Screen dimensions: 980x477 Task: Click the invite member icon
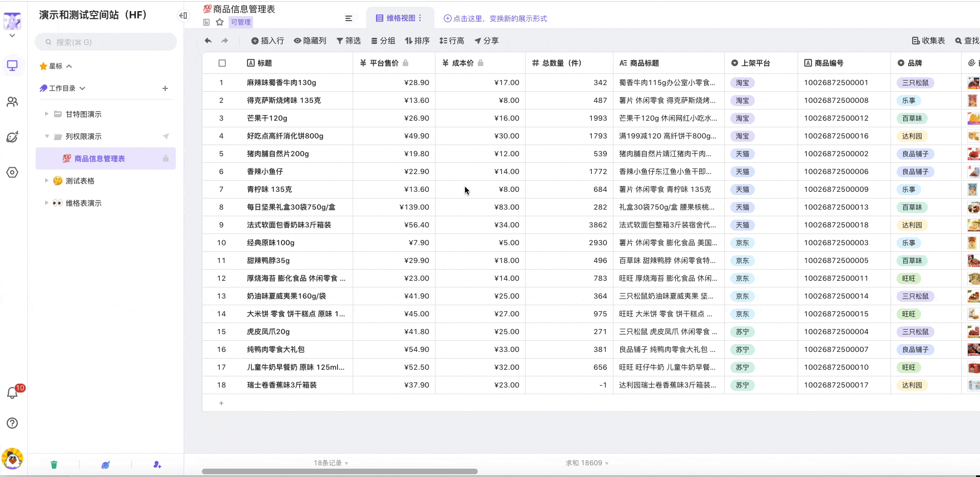(157, 465)
